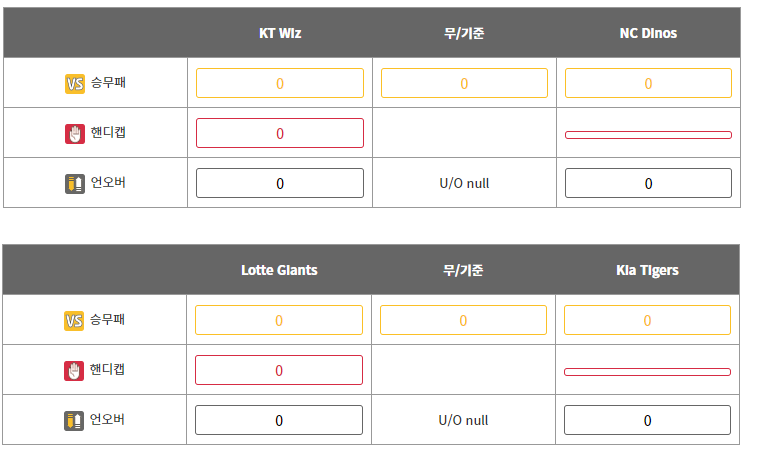Select Kia Tigers win odds box
Image resolution: width=762 pixels, height=466 pixels.
click(x=647, y=320)
